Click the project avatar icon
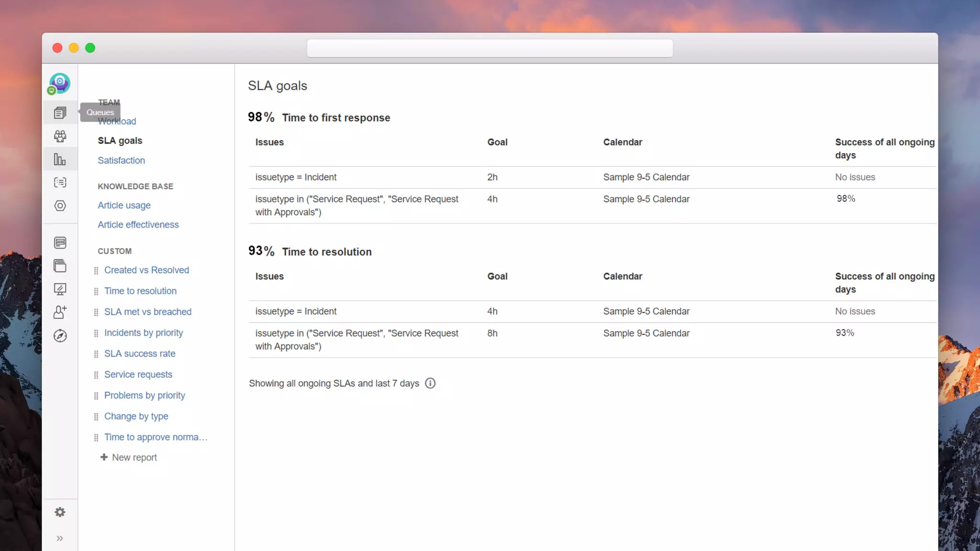Viewport: 980px width, 551px height. [x=60, y=84]
